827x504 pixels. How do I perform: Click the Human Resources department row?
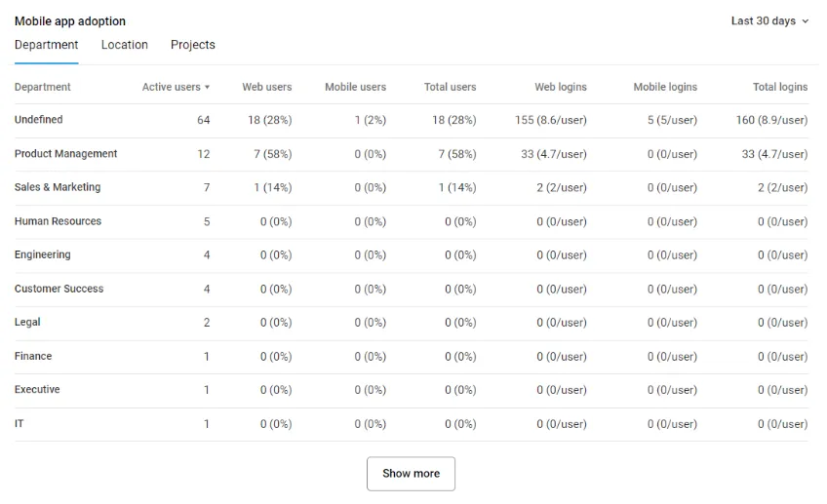tap(58, 221)
